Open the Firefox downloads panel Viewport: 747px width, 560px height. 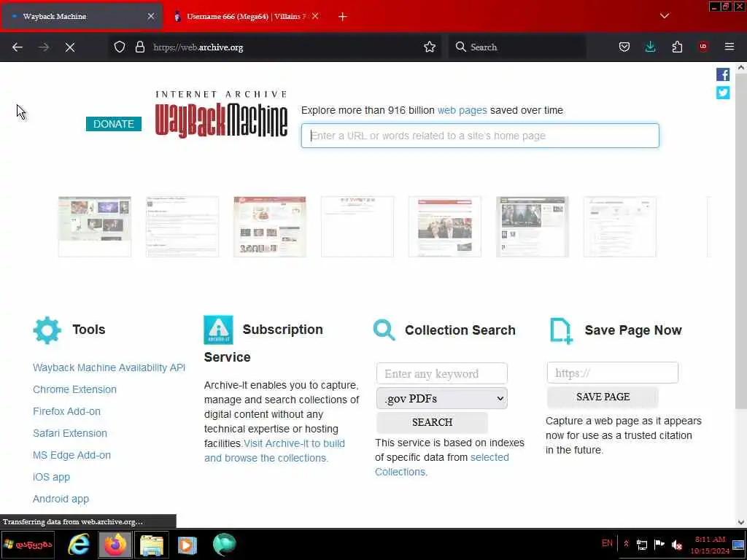[x=650, y=47]
